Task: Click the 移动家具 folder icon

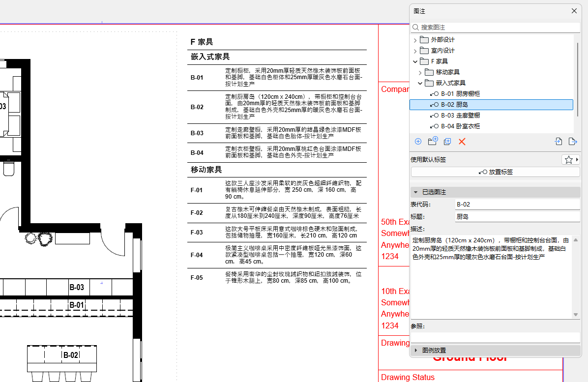Action: 429,72
